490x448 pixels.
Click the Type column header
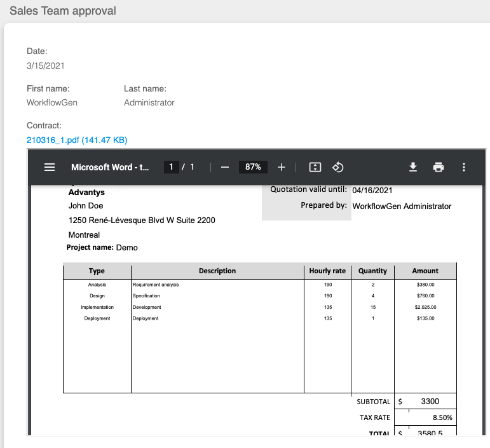(x=97, y=271)
